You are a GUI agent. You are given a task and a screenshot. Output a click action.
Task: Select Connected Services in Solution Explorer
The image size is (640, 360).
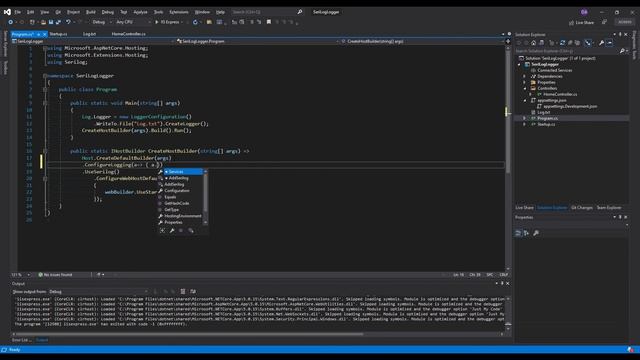554,71
